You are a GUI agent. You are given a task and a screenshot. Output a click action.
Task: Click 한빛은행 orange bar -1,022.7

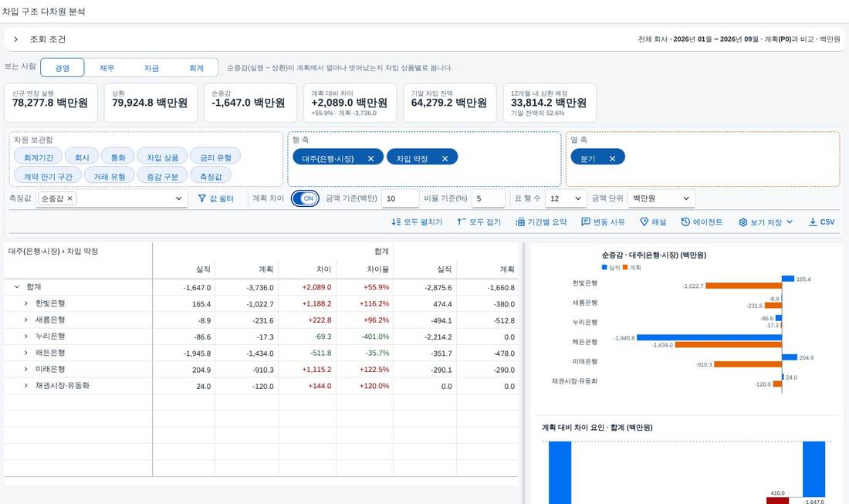743,286
